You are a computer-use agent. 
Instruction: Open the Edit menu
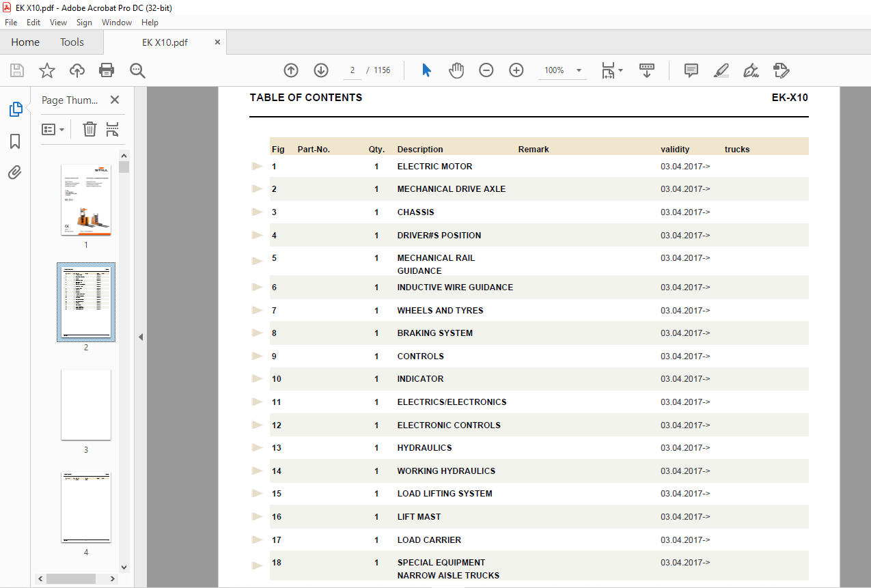click(x=33, y=23)
